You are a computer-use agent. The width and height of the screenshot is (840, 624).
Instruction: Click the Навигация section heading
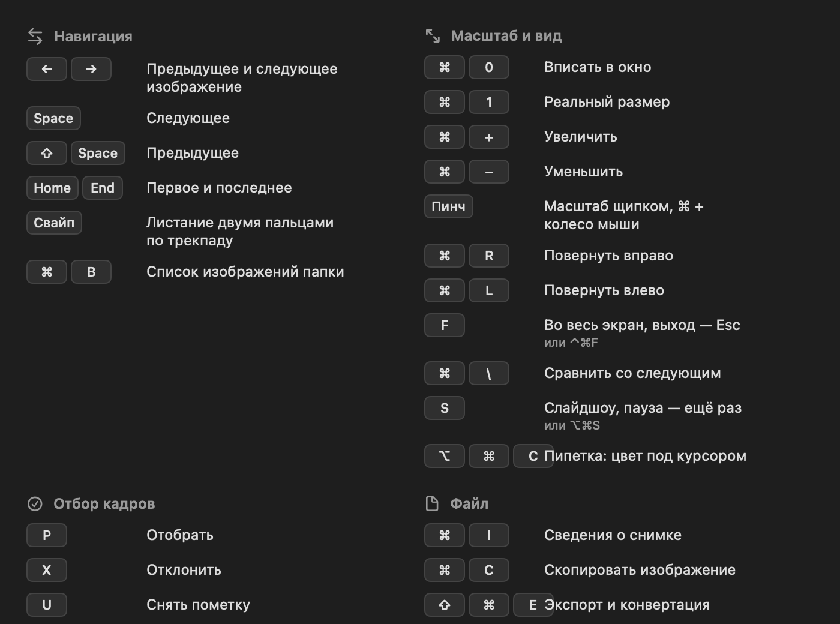(94, 37)
